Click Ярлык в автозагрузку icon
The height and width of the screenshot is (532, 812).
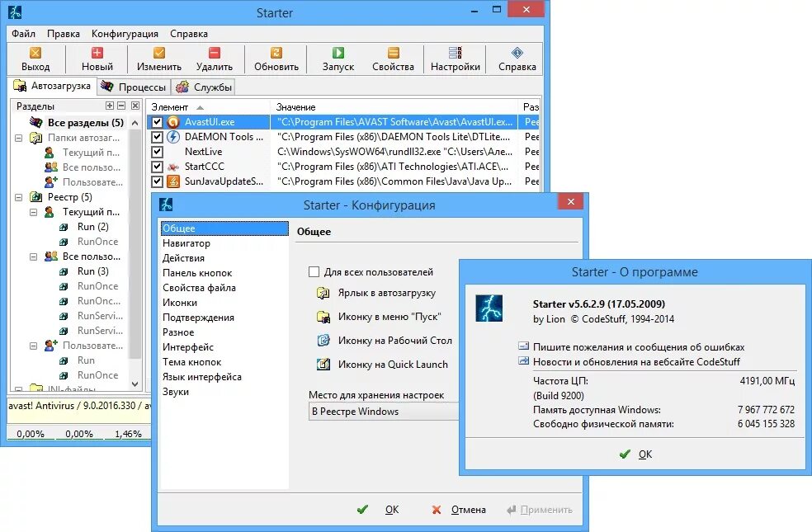(323, 294)
